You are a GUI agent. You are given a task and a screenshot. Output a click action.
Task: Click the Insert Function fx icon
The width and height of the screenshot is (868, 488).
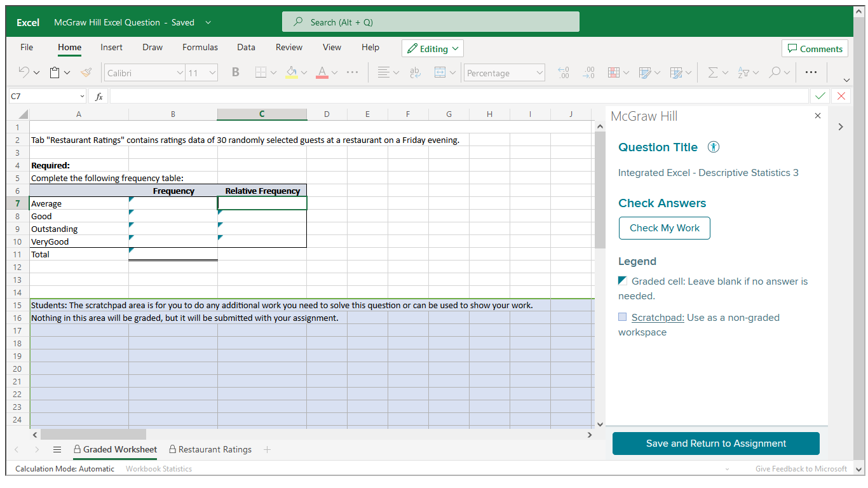coord(99,97)
